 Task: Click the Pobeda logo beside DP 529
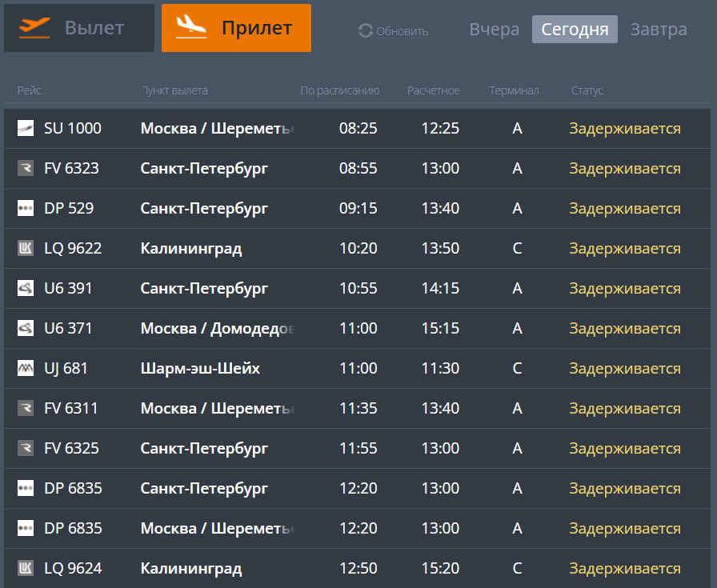tap(26, 208)
